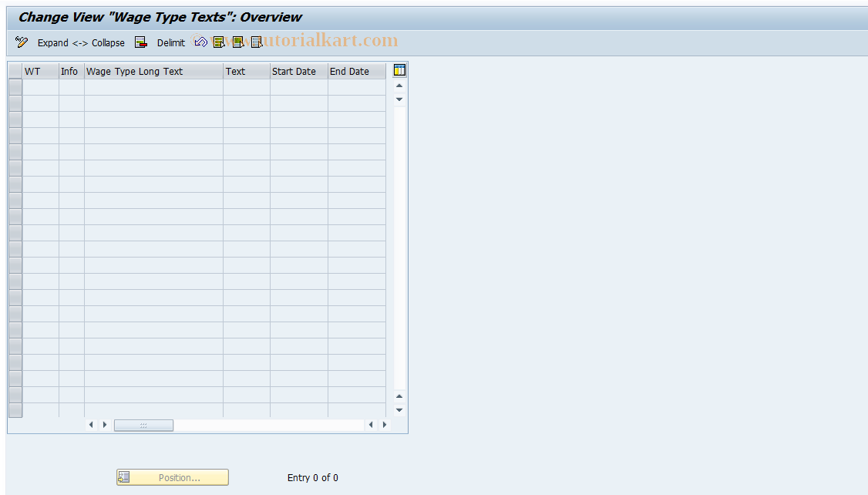The height and width of the screenshot is (495, 868).
Task: Click first row Start Date cell
Action: (x=299, y=87)
